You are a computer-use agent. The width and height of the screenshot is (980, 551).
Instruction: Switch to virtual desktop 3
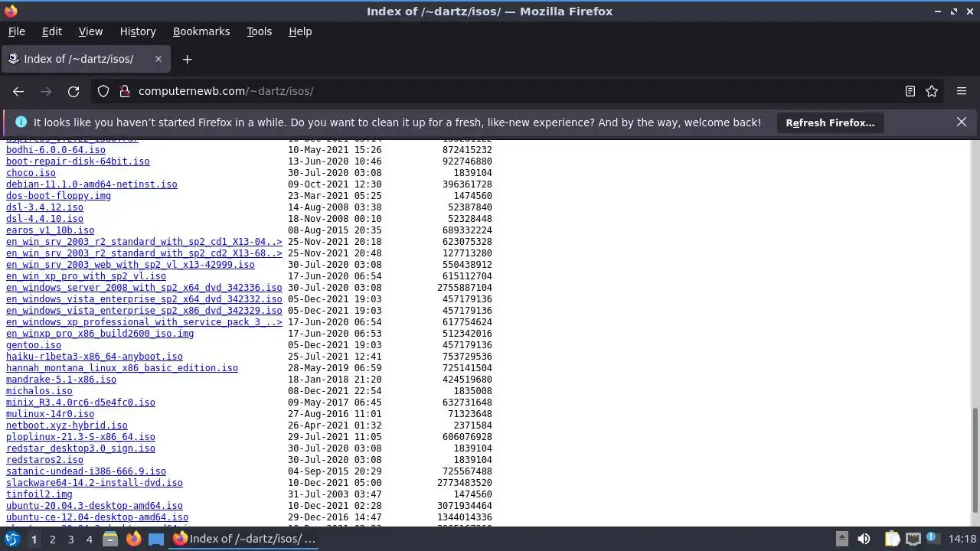(x=70, y=539)
